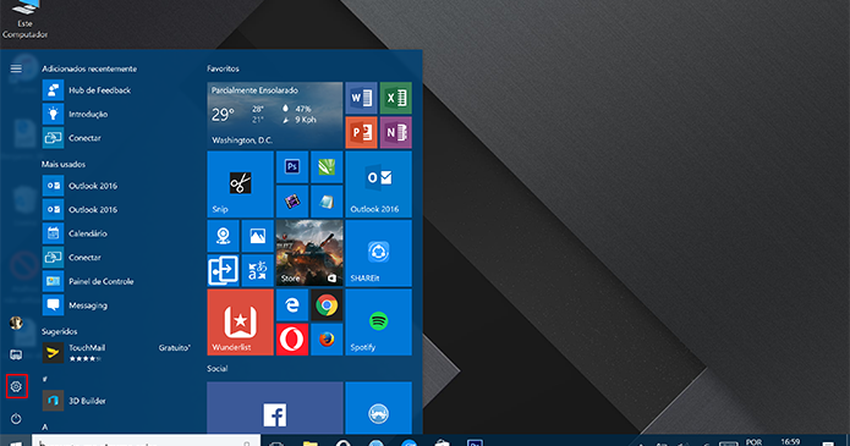This screenshot has width=850, height=446.
Task: Open the Translator tile
Action: click(257, 270)
